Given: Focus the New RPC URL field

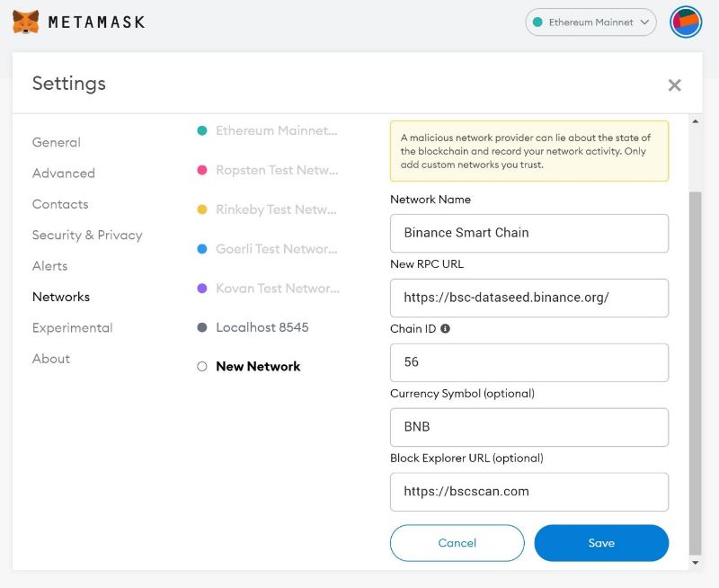Looking at the screenshot, I should click(529, 298).
